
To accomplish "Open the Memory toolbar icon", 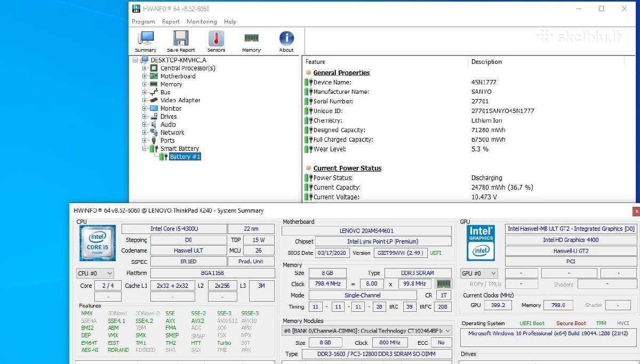I will [x=251, y=38].
